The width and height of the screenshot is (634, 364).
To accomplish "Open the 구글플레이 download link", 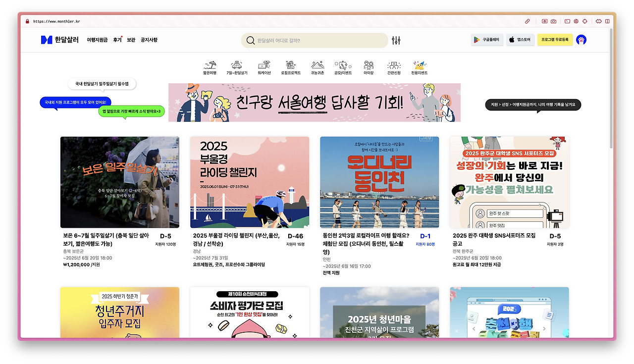I will 487,40.
